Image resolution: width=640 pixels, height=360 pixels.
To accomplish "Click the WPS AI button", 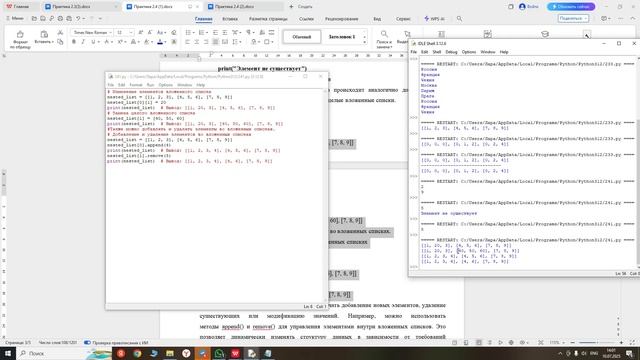I will point(434,19).
